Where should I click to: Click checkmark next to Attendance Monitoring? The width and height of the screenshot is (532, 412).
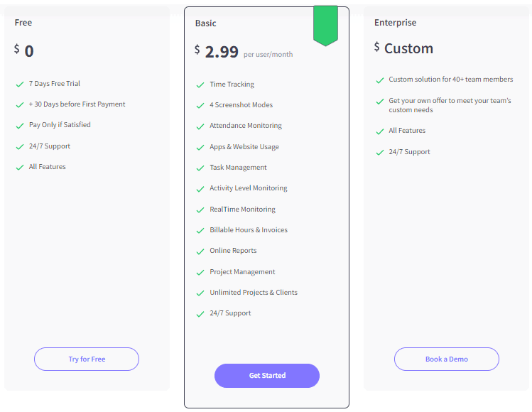point(200,126)
